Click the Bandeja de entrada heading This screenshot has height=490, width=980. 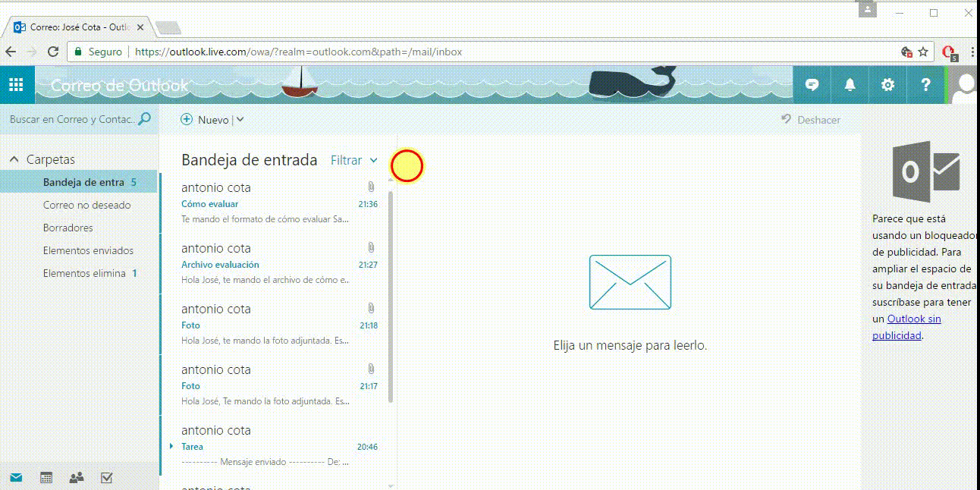[x=250, y=160]
